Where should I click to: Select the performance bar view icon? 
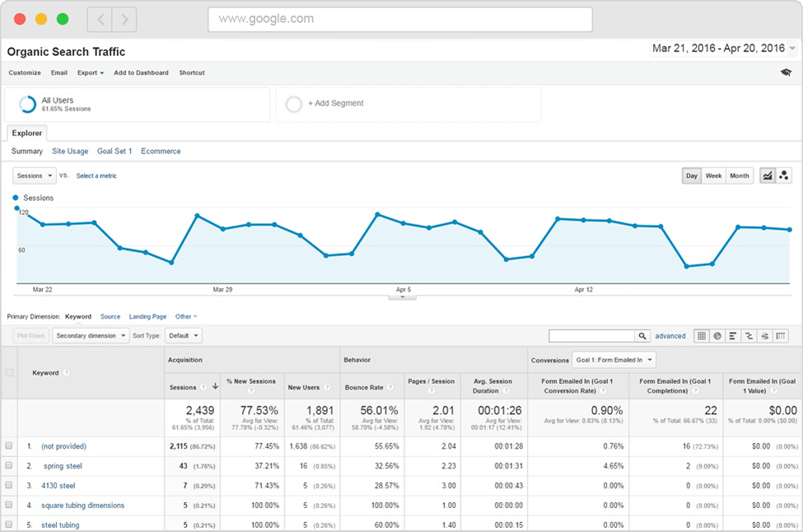pyautogui.click(x=733, y=336)
